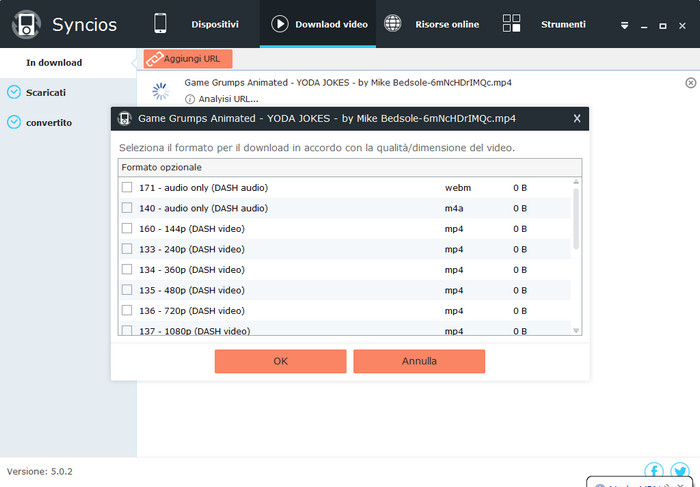Click the dialog title Syncios icon
The image size is (700, 487).
pyautogui.click(x=124, y=119)
